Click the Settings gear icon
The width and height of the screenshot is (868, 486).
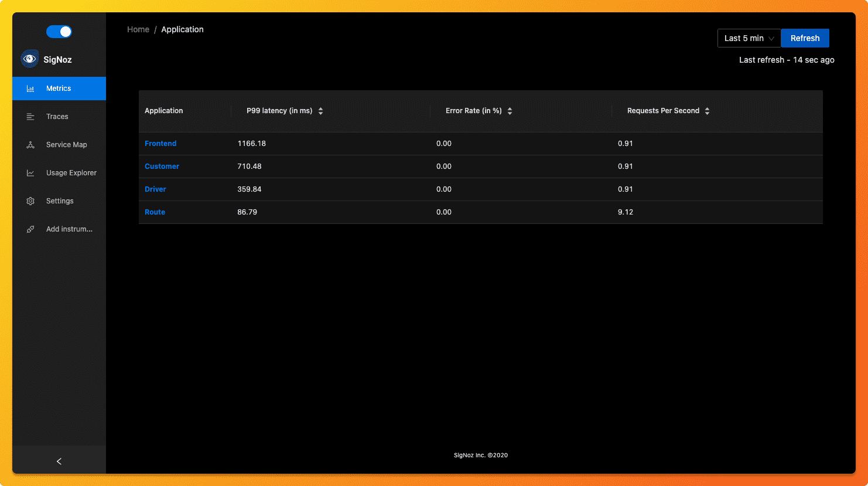(30, 200)
